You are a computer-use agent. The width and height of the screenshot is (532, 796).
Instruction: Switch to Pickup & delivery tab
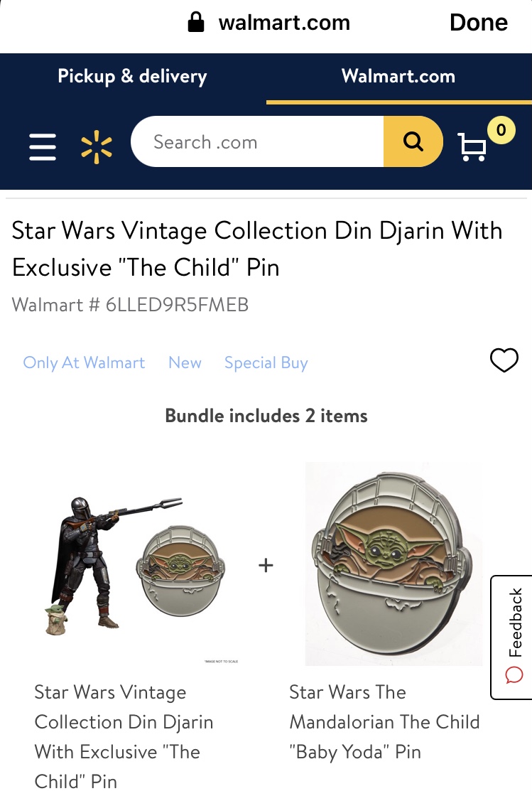tap(132, 76)
